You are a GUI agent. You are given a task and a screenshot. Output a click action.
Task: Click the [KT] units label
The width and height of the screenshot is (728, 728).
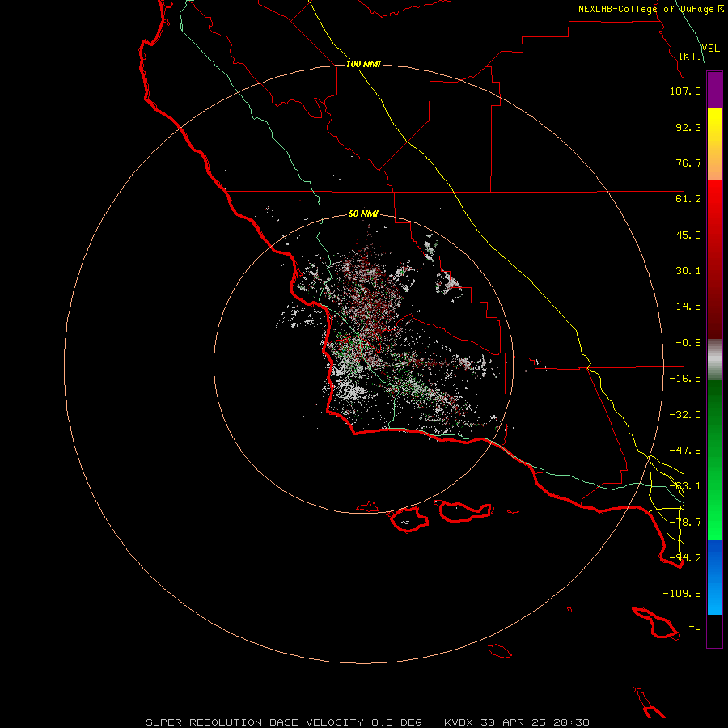[691, 56]
